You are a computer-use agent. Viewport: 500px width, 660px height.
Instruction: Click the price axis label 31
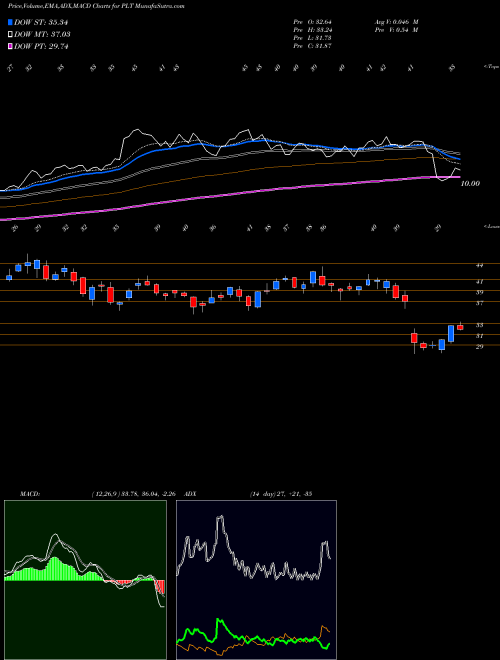479,336
